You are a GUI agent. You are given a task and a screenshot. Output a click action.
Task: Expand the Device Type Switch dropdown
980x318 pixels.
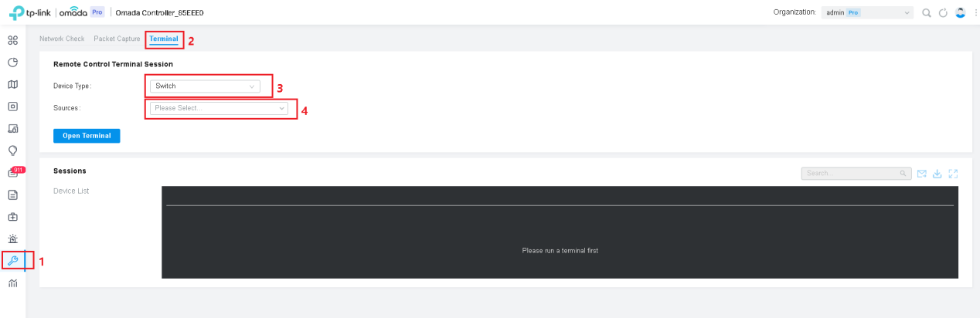point(205,86)
